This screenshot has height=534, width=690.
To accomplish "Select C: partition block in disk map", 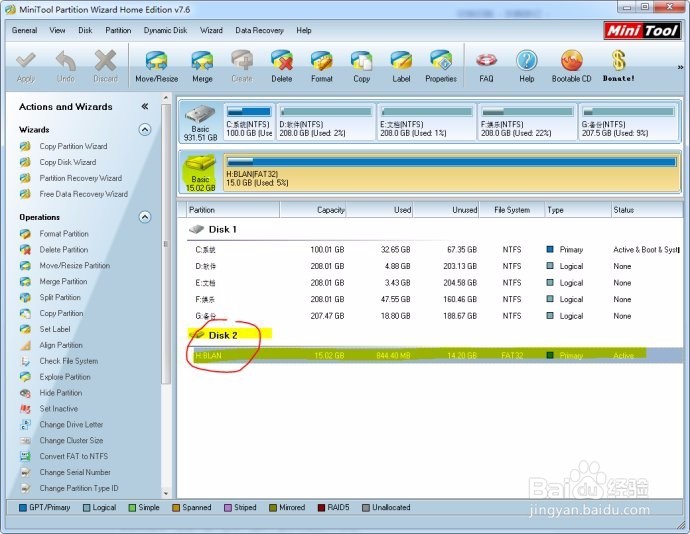I will tap(249, 122).
